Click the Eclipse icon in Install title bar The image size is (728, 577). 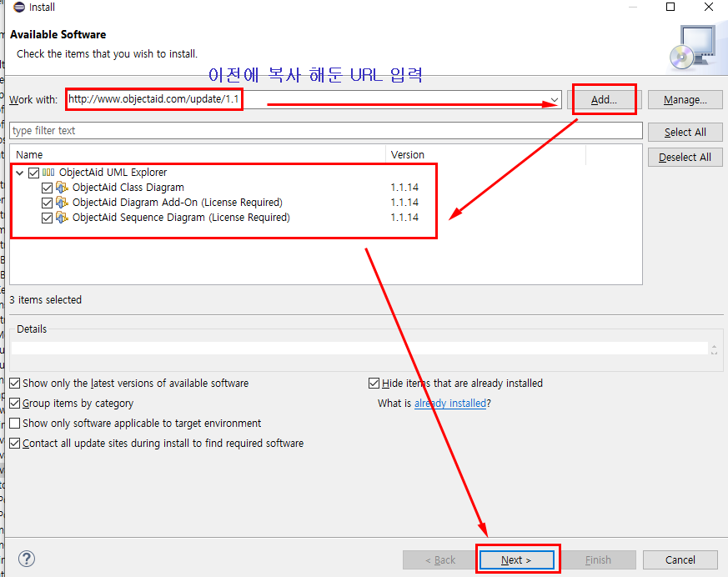[x=19, y=7]
